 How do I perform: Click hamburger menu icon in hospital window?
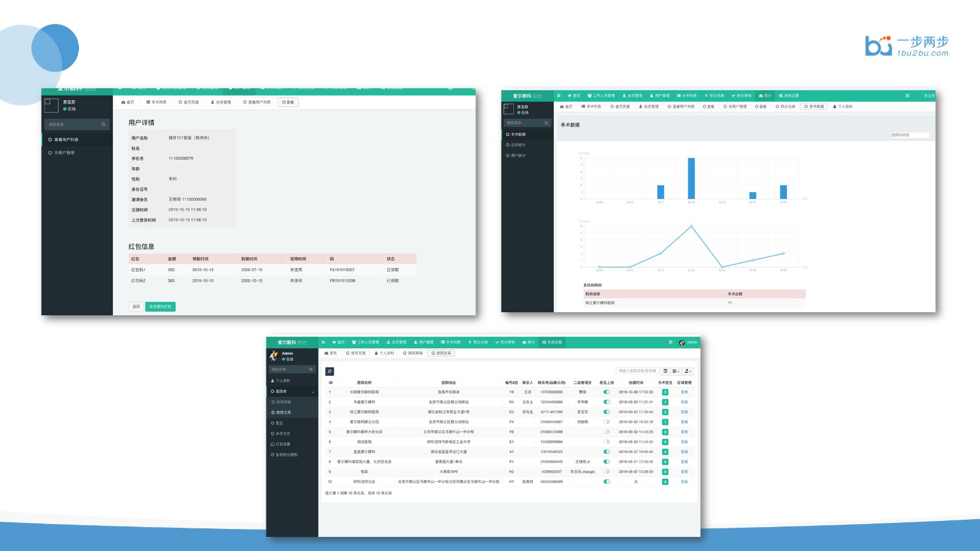323,342
